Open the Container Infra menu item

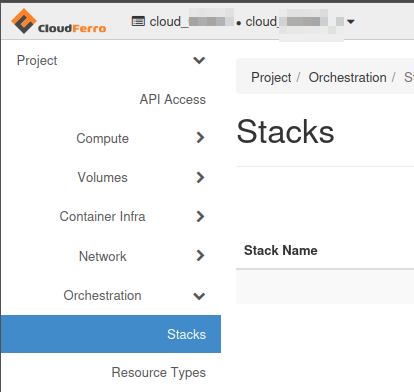pos(102,216)
